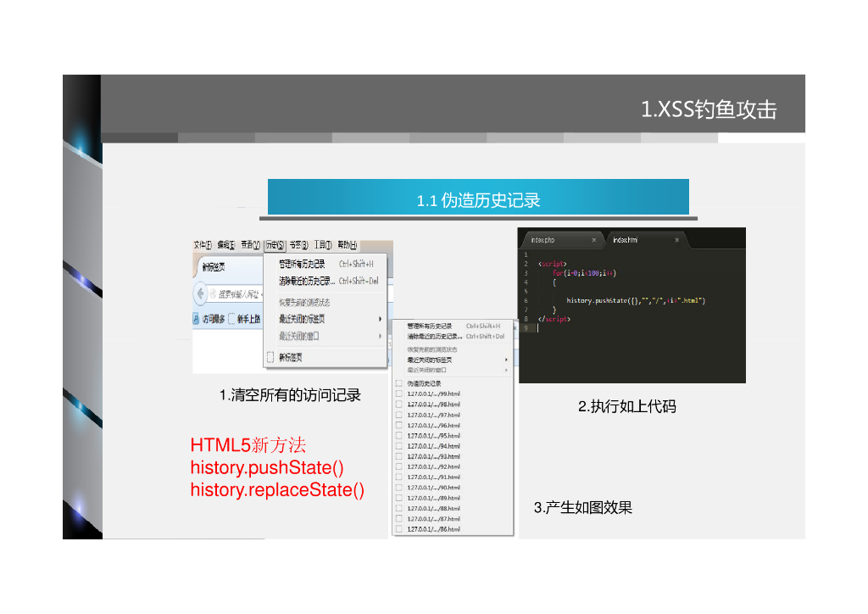This screenshot has width=868, height=614.
Task: Click the opening <script> tag in the editor
Action: [x=553, y=264]
